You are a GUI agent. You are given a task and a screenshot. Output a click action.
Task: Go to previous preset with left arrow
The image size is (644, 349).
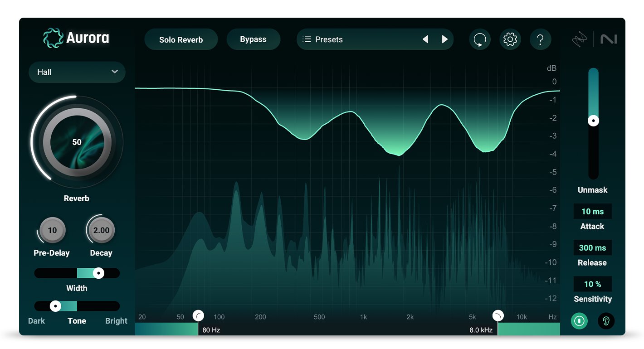425,39
